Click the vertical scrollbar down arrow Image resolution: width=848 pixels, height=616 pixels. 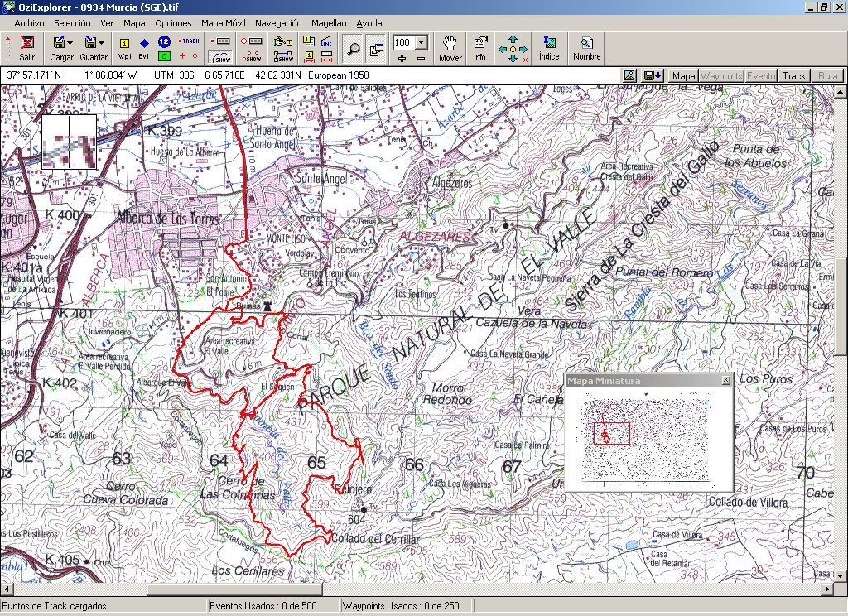pyautogui.click(x=840, y=576)
